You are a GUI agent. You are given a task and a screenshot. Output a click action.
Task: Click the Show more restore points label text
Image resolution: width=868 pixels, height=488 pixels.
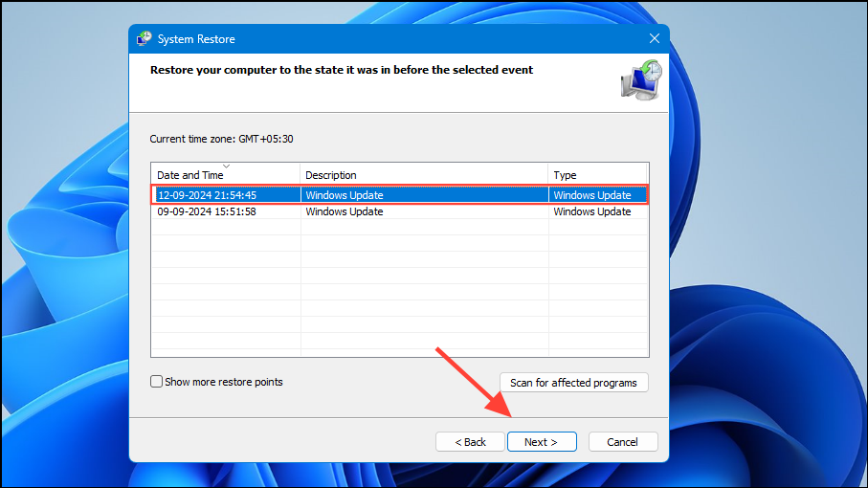(224, 382)
